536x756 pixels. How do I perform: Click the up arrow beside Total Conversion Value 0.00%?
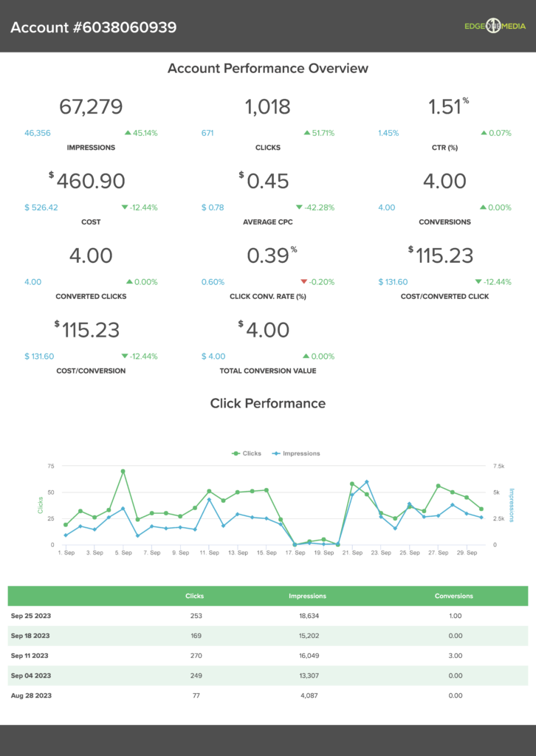coord(306,357)
